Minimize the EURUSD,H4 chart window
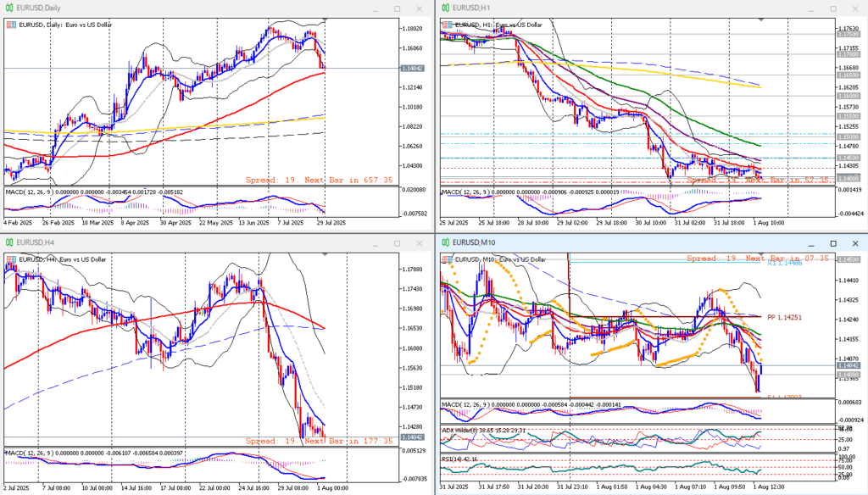 click(x=376, y=243)
